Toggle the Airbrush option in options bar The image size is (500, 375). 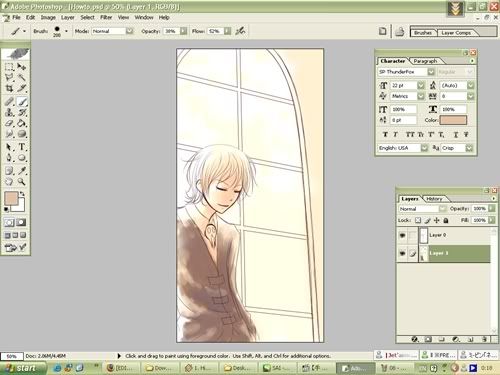click(240, 31)
